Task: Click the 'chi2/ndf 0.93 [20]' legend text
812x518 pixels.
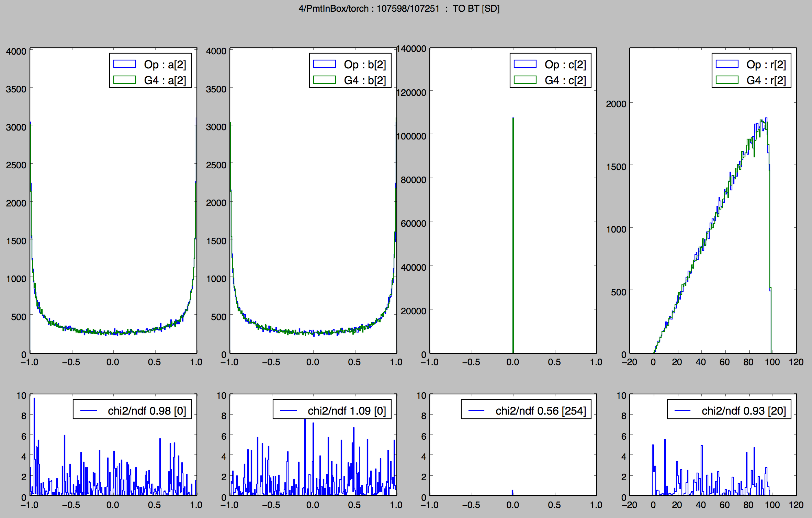Action: click(x=744, y=411)
